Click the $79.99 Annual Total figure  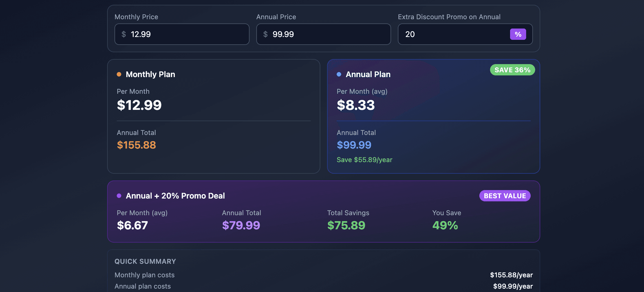click(241, 225)
